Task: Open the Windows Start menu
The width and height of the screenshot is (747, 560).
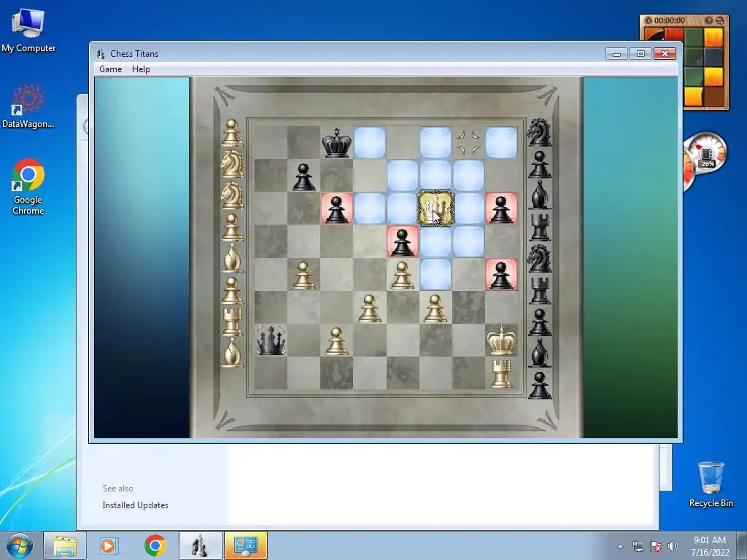Action: pos(20,545)
